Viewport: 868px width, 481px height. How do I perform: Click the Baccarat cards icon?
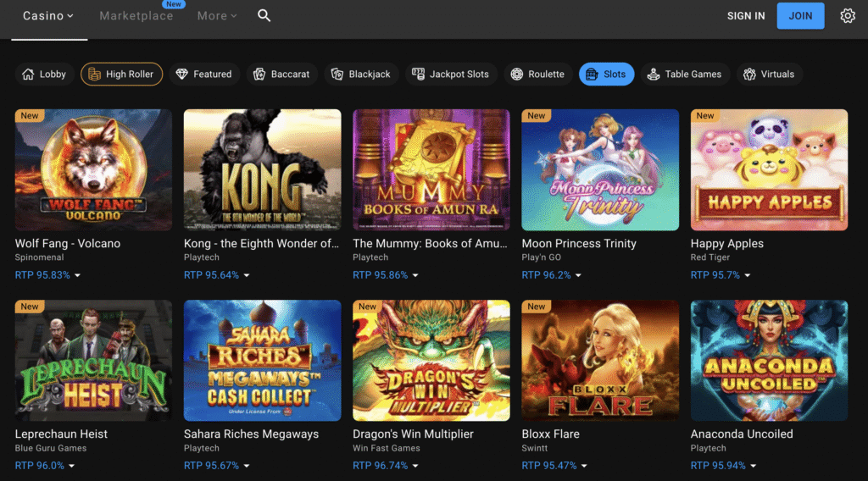click(x=259, y=74)
